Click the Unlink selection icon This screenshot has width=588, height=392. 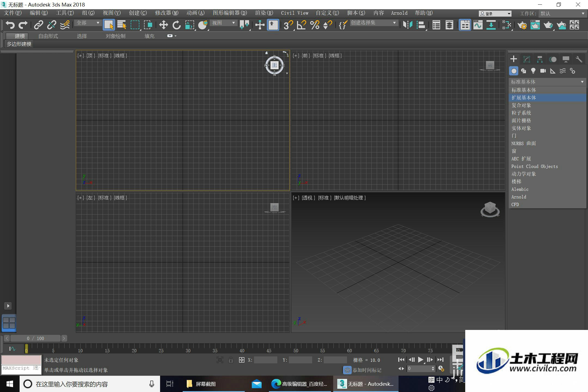pyautogui.click(x=52, y=25)
